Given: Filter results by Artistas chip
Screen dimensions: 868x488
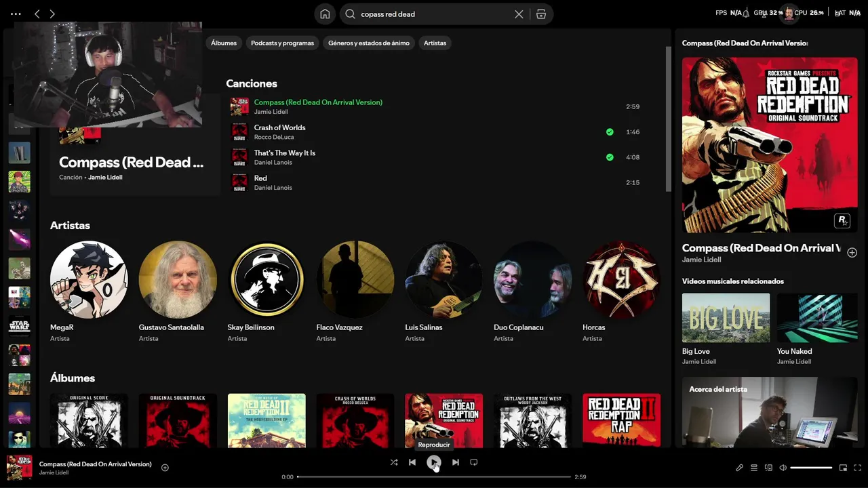Looking at the screenshot, I should [x=435, y=43].
